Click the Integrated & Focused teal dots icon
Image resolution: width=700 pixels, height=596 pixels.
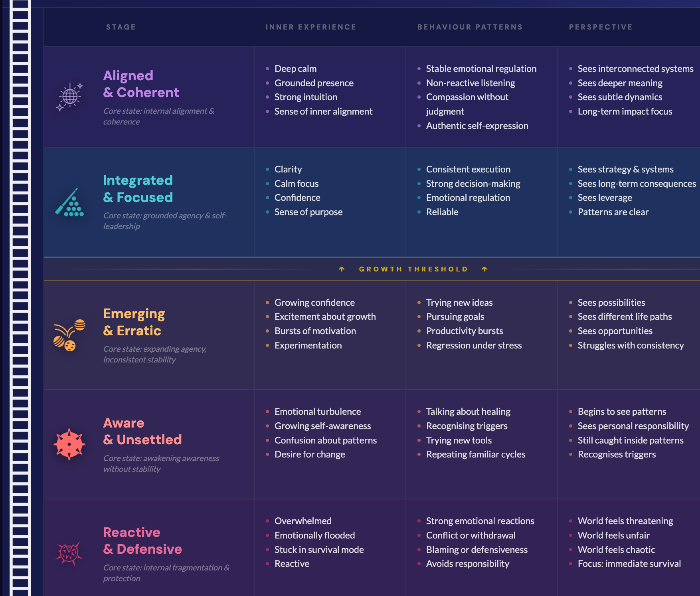69,202
